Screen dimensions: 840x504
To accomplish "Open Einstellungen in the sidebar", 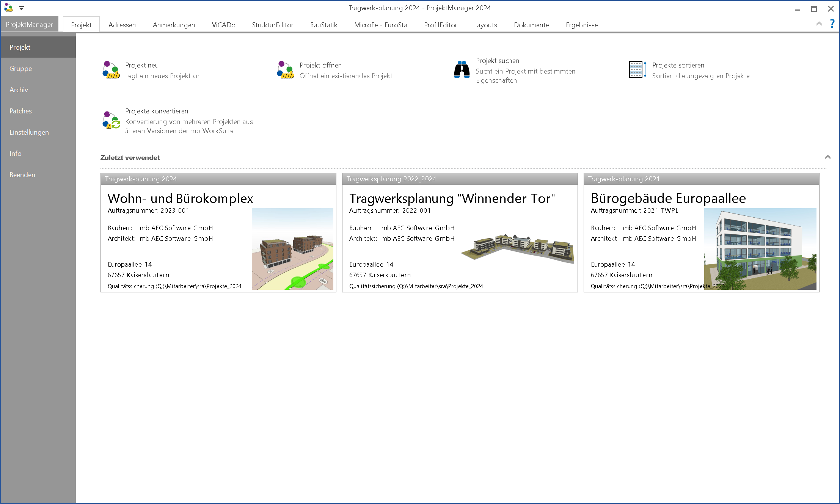I will [x=29, y=132].
